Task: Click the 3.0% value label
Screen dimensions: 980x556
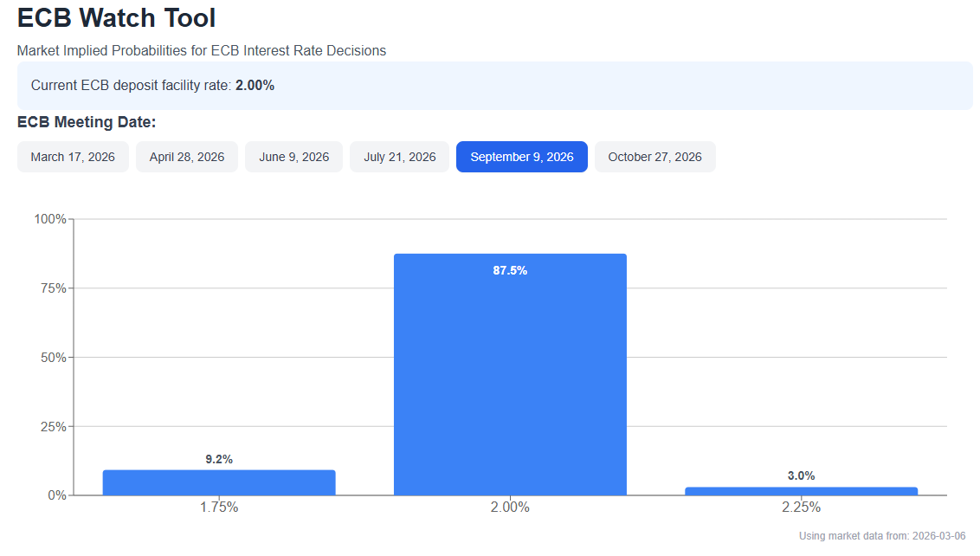Action: click(x=801, y=475)
